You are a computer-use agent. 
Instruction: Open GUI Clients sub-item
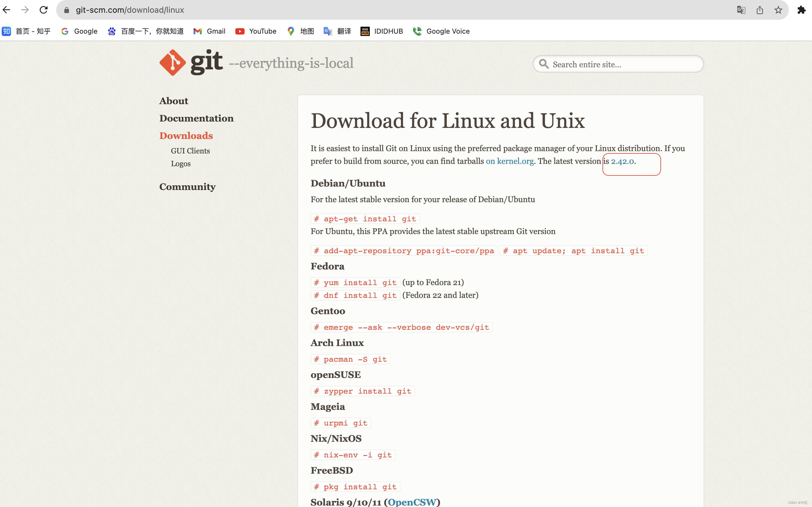click(190, 151)
